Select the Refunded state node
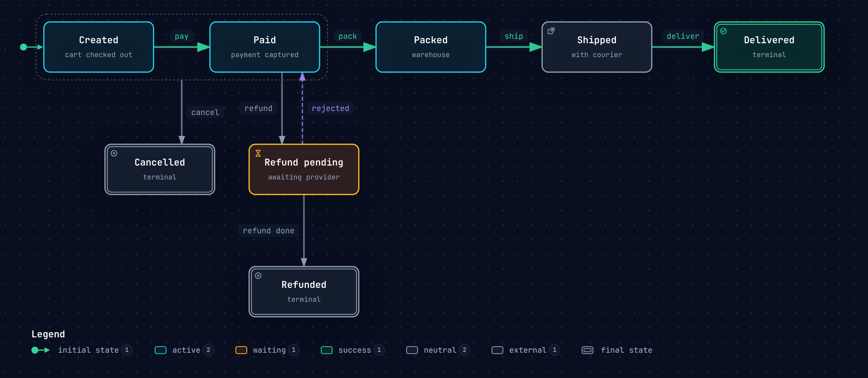Image resolution: width=868 pixels, height=378 pixels. pos(304,292)
